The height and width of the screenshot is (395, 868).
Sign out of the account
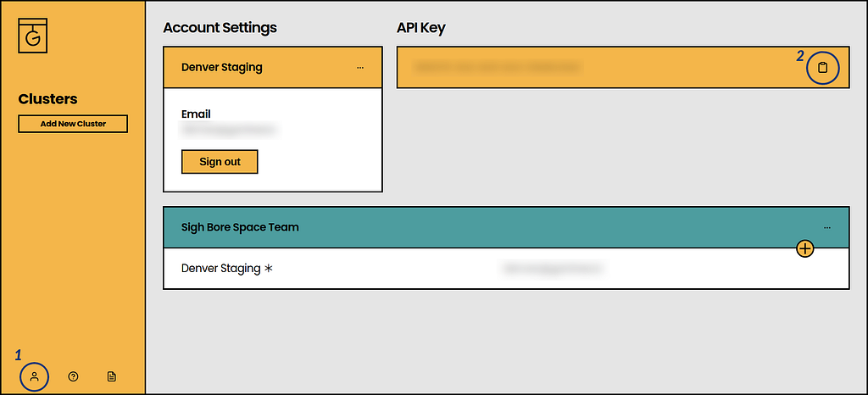[x=220, y=162]
